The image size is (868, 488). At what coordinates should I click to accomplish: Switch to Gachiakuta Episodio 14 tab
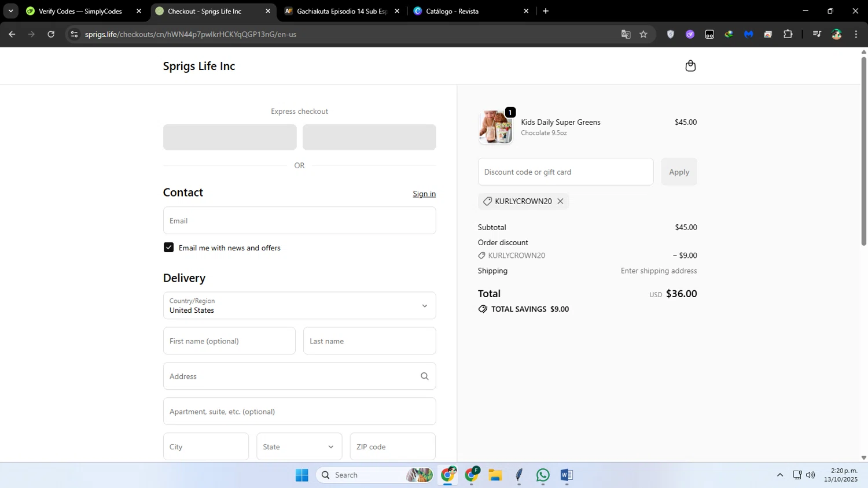coord(342,11)
